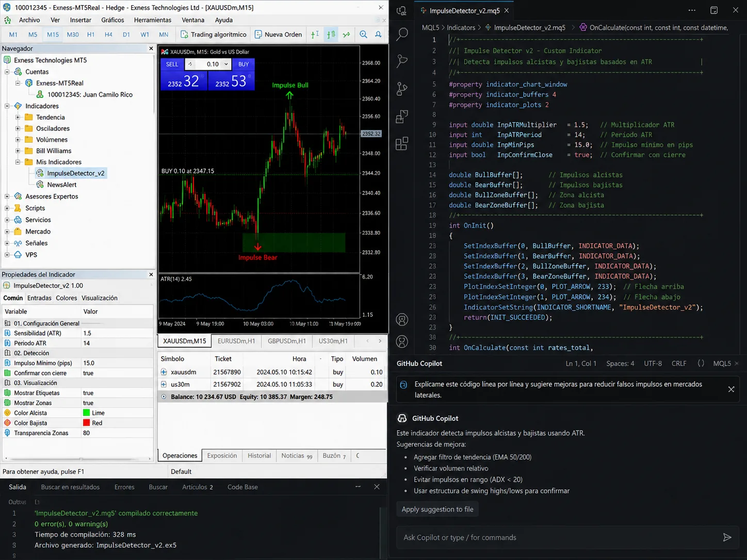Zoom in on the chart with magnifier plus
Viewport: 747px width, 560px height.
coord(364,35)
